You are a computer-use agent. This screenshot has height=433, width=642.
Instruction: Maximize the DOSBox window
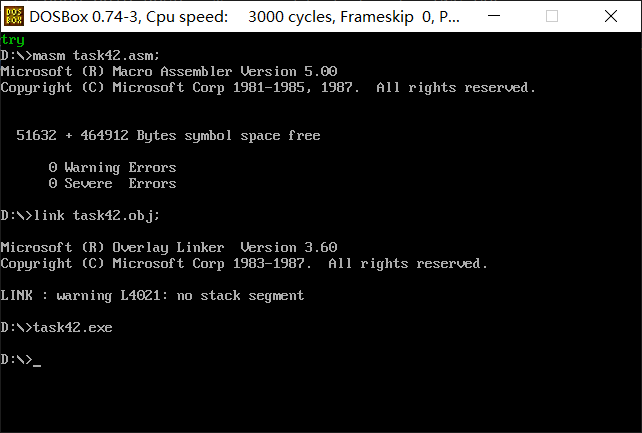(552, 17)
